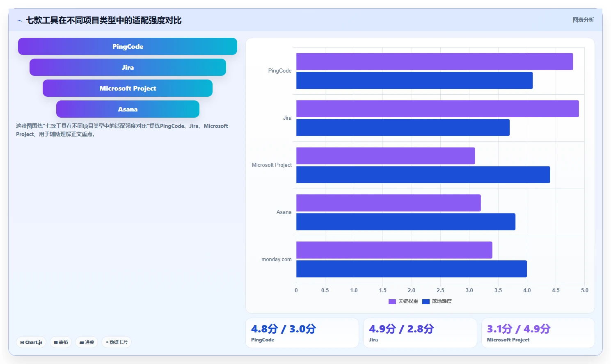Select the Jira funnel bar
Image resolution: width=611 pixels, height=364 pixels.
pyautogui.click(x=128, y=67)
